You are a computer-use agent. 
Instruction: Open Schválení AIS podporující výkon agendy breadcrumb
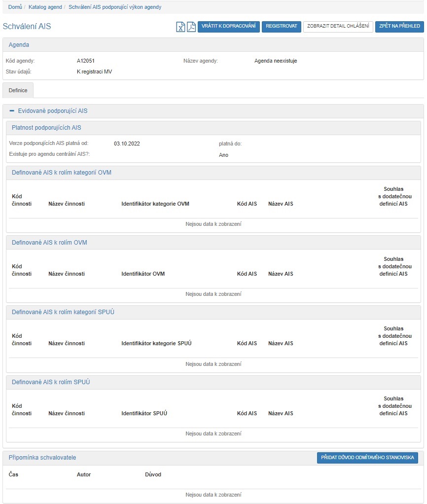click(x=115, y=7)
